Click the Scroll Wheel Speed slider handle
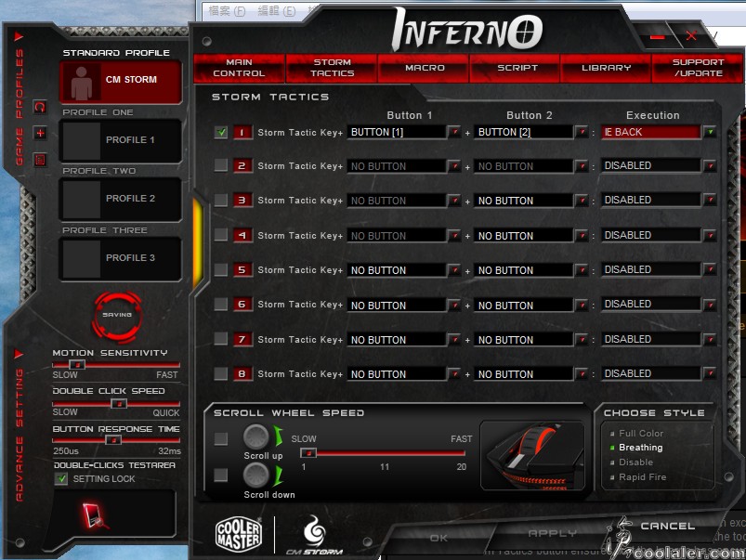This screenshot has width=746, height=560. (308, 452)
